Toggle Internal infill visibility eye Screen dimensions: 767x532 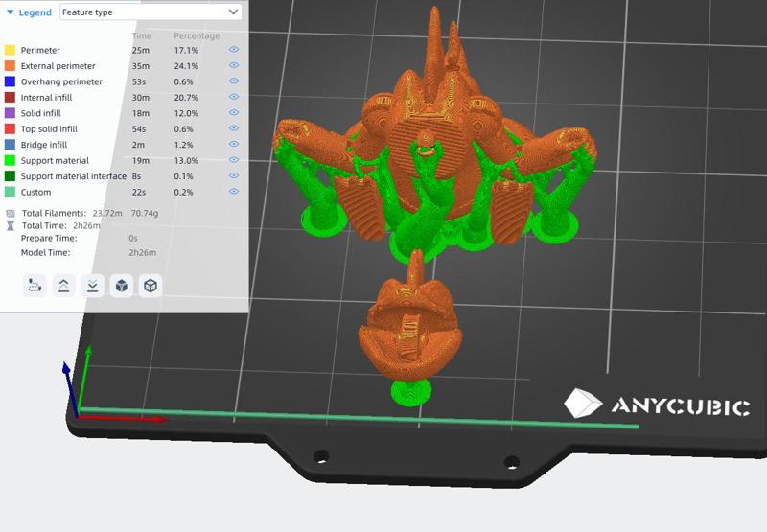tap(234, 97)
